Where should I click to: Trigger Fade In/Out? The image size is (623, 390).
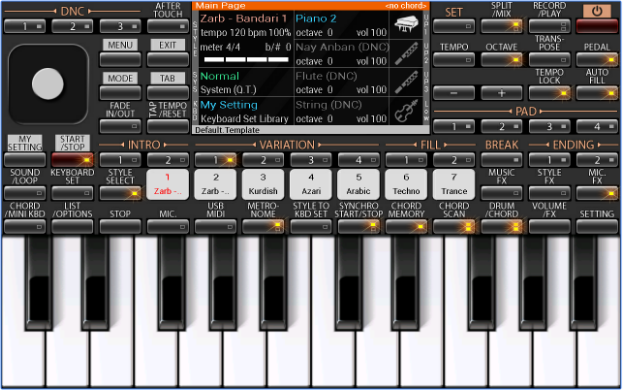click(120, 127)
